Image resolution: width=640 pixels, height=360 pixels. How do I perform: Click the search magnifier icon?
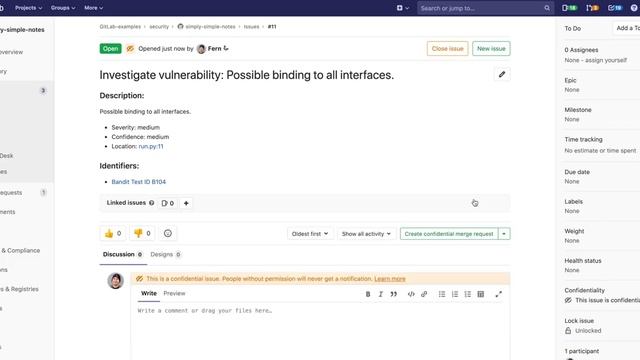tap(547, 8)
